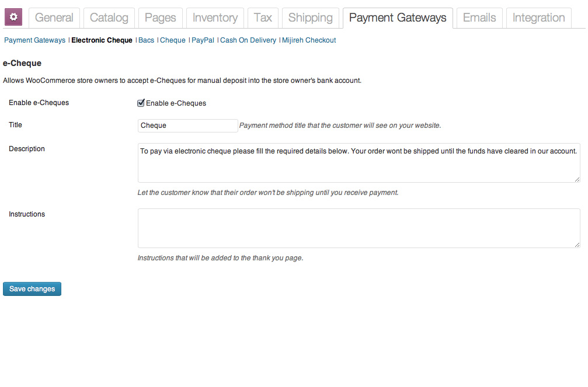Grab the Instructions text area resize handle
Viewport: 588px width, 387px height.
click(577, 245)
